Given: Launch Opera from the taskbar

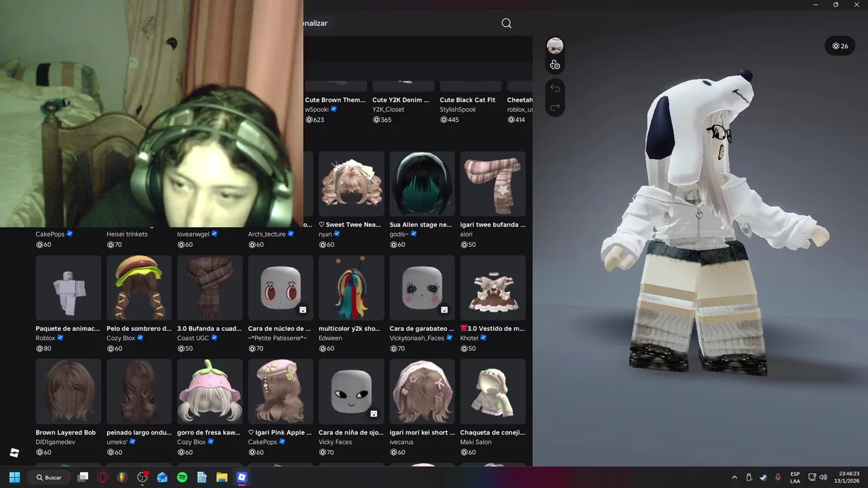Looking at the screenshot, I should 102,477.
